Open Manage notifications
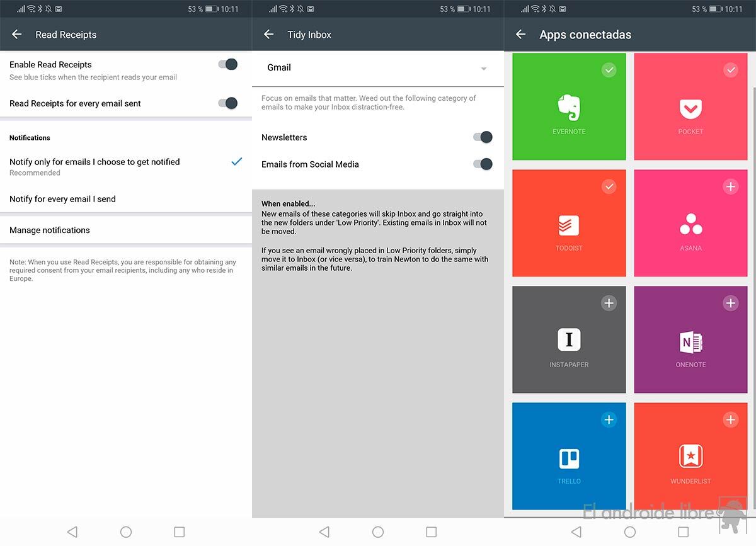 126,230
